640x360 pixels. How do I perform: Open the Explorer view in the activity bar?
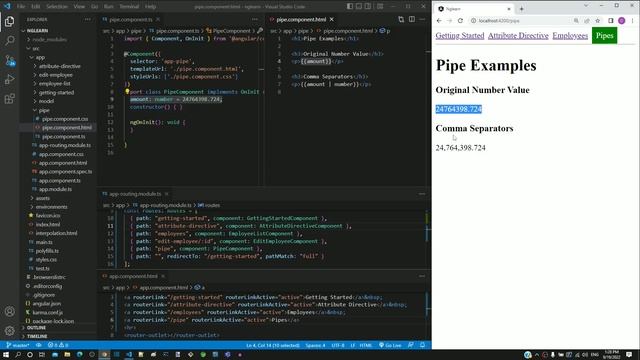(x=9, y=21)
